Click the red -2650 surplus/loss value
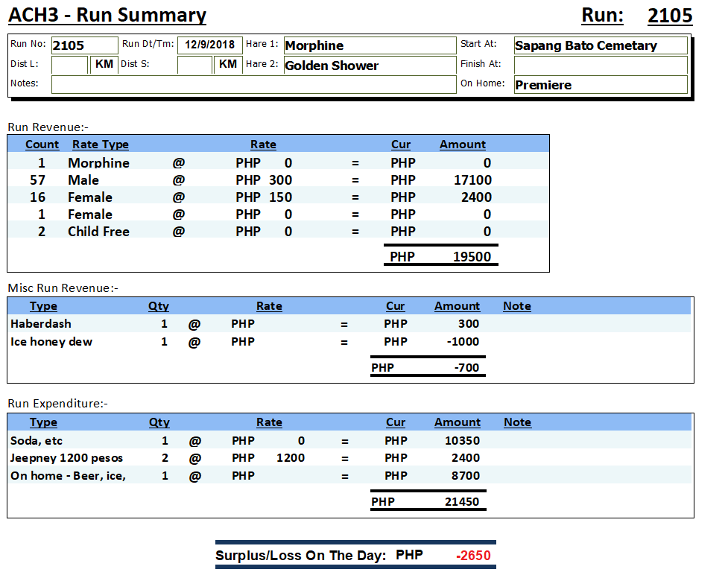Image resolution: width=728 pixels, height=578 pixels. [473, 556]
